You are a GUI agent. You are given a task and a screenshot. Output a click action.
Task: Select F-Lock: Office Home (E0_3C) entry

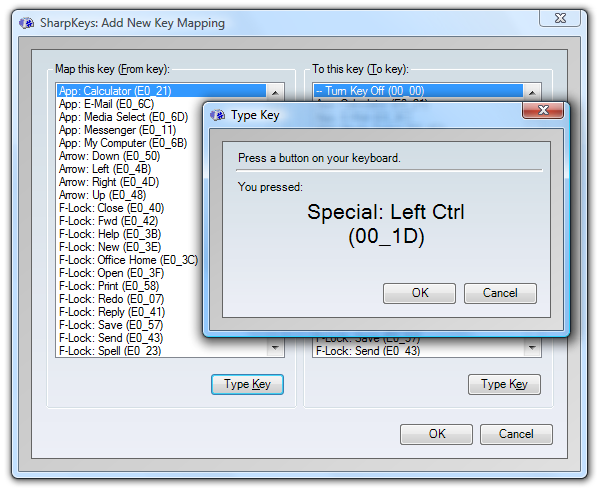(162, 260)
